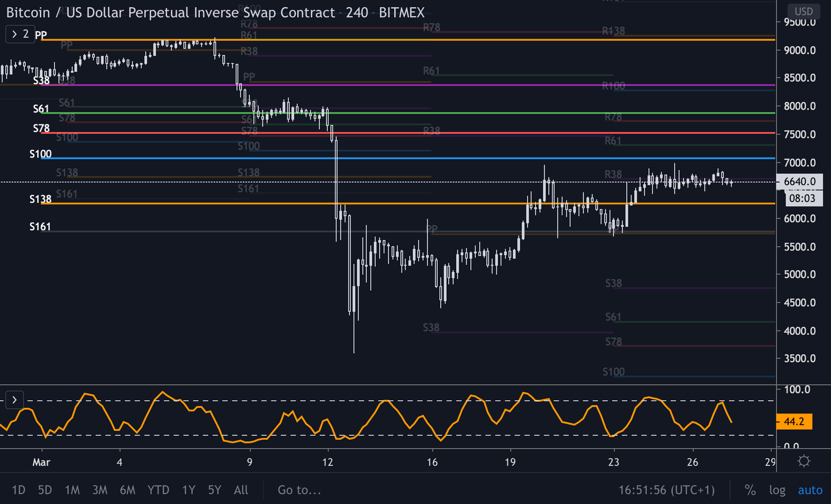Screen dimensions: 831x504
Task: Open the Go to... date picker
Action: point(299,489)
